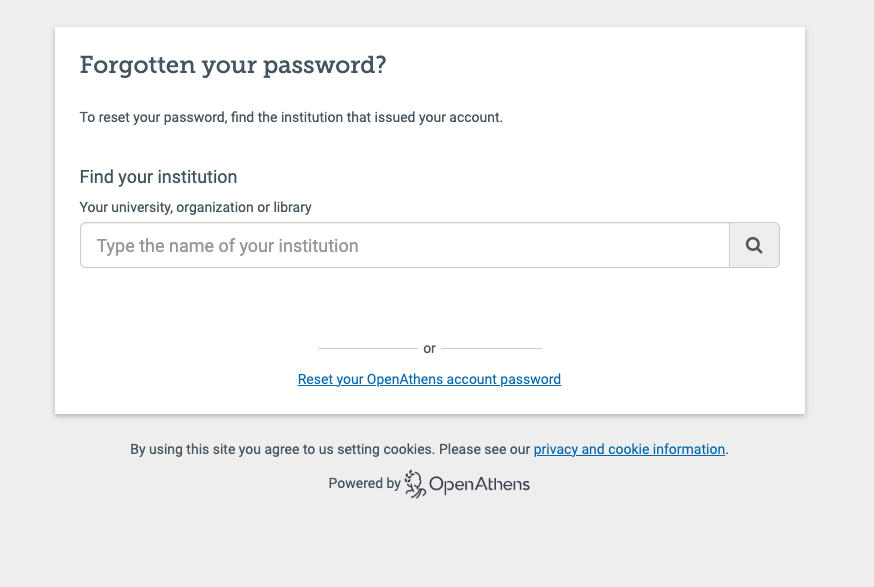
Task: Open the 'Reset your OpenAthens account password' link
Action: 428,379
